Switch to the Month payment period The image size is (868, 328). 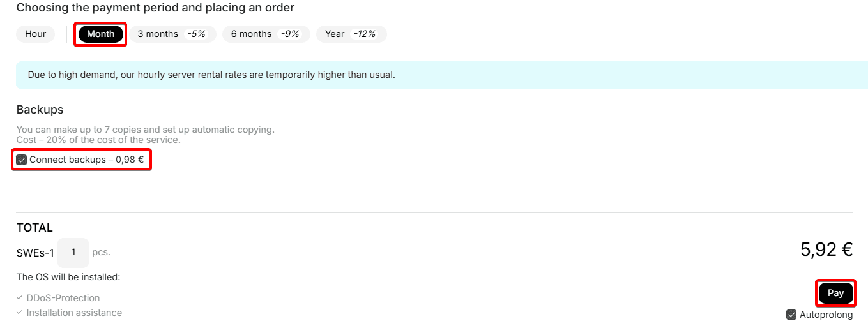tap(100, 34)
